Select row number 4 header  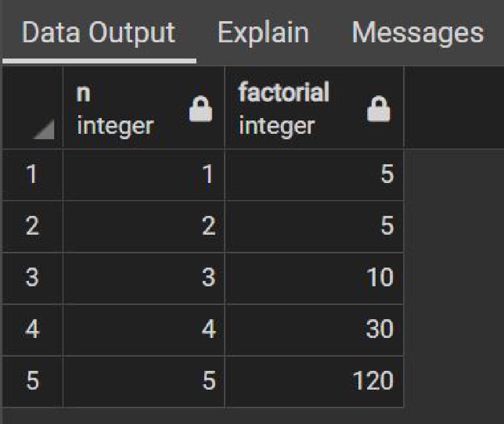pyautogui.click(x=32, y=330)
